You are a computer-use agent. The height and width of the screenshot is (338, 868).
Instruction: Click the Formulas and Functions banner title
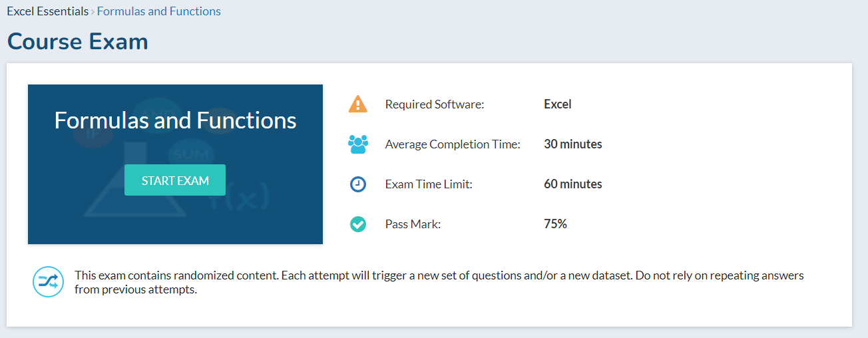tap(175, 120)
